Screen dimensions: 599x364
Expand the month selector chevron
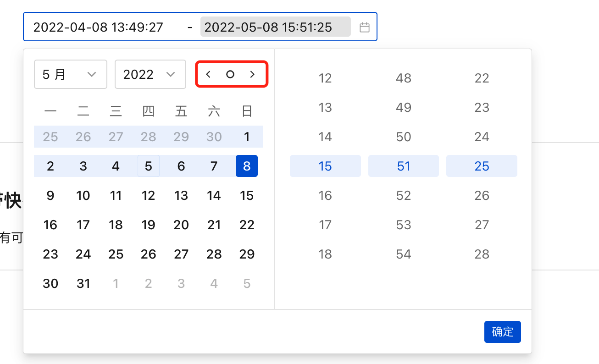92,74
